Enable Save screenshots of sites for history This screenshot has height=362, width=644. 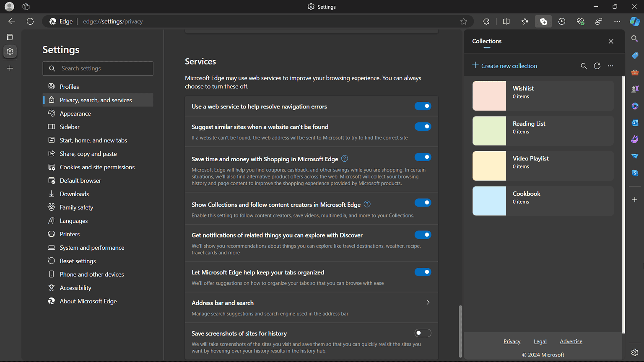point(423,333)
